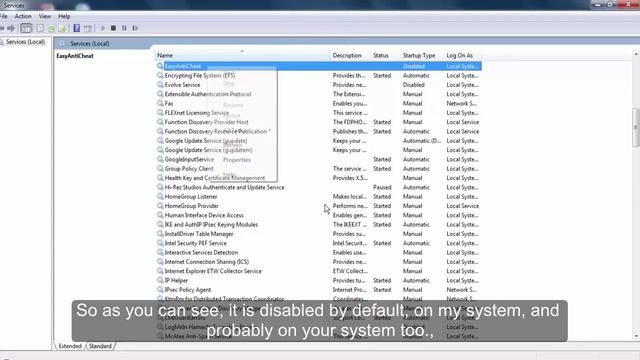The height and width of the screenshot is (360, 640).
Task: Click the Forward arrow toolbar icon
Action: point(11,28)
